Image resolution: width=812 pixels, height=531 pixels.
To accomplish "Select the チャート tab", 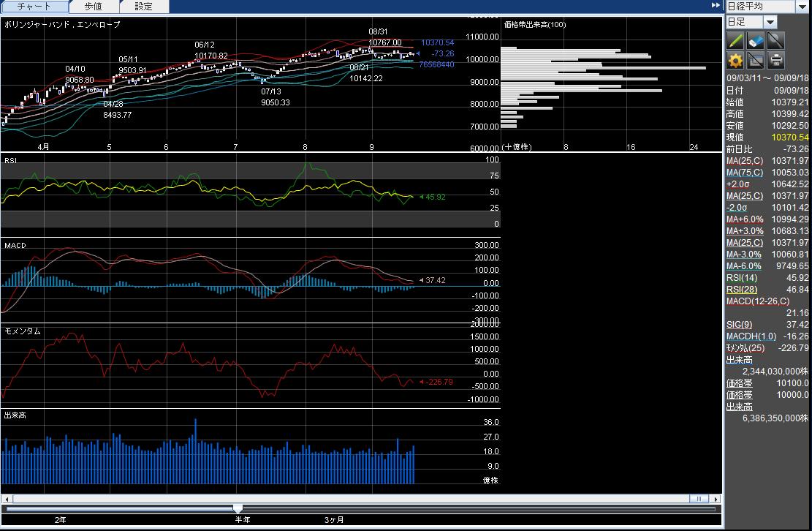I will tap(34, 7).
